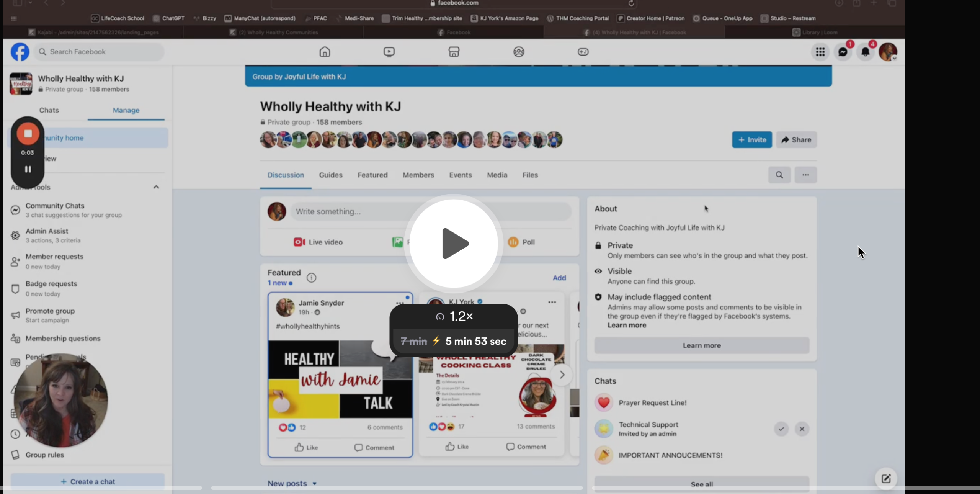Decline the Technical Support chat invite
This screenshot has width=980, height=494.
[x=802, y=429]
